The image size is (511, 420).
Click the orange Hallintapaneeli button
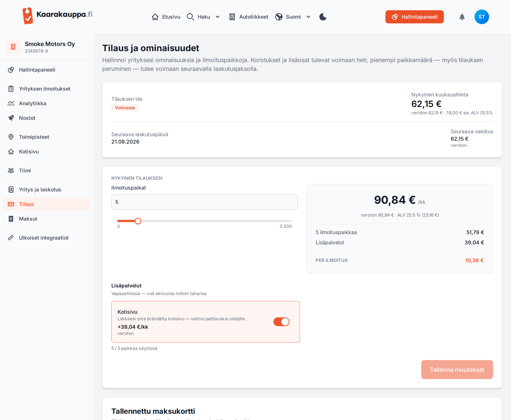(414, 17)
